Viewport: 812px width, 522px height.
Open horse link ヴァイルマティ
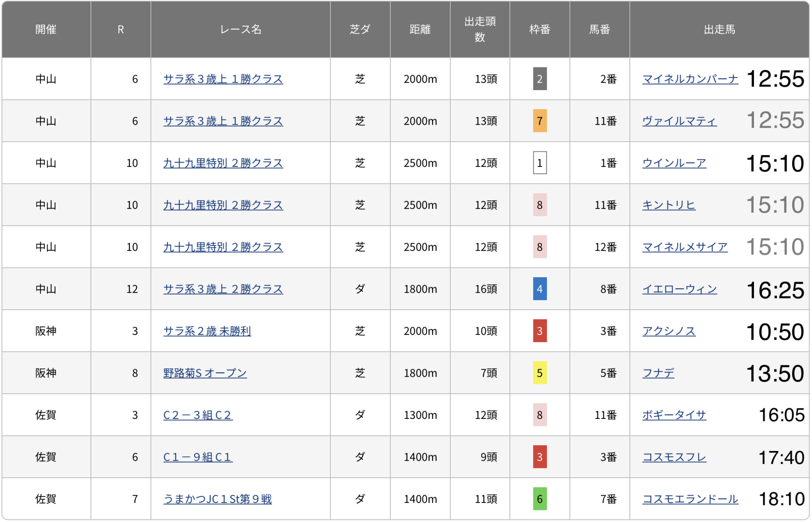click(679, 121)
